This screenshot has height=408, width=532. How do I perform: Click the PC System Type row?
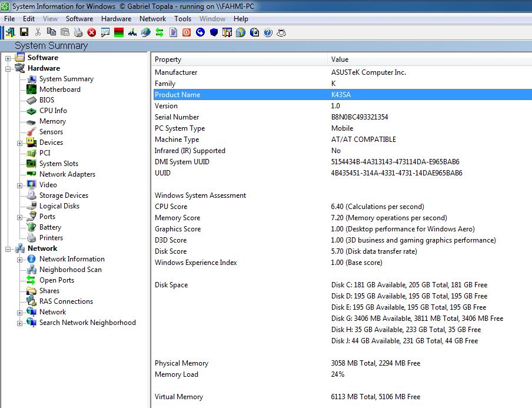343,128
